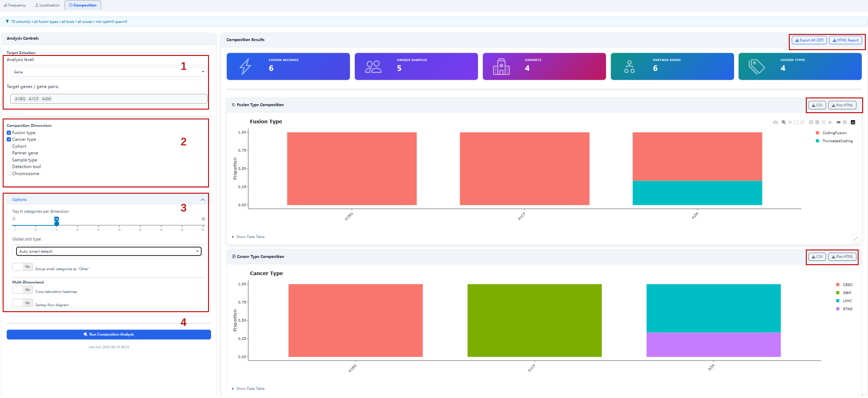The height and width of the screenshot is (398, 868).
Task: Click Run Composition Analysis button
Action: click(x=109, y=334)
